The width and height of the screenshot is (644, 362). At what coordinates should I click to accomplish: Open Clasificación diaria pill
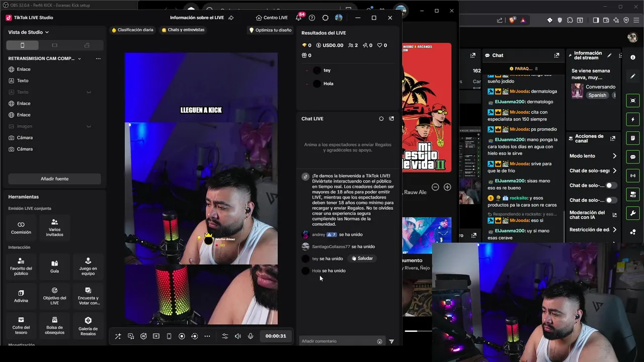133,30
